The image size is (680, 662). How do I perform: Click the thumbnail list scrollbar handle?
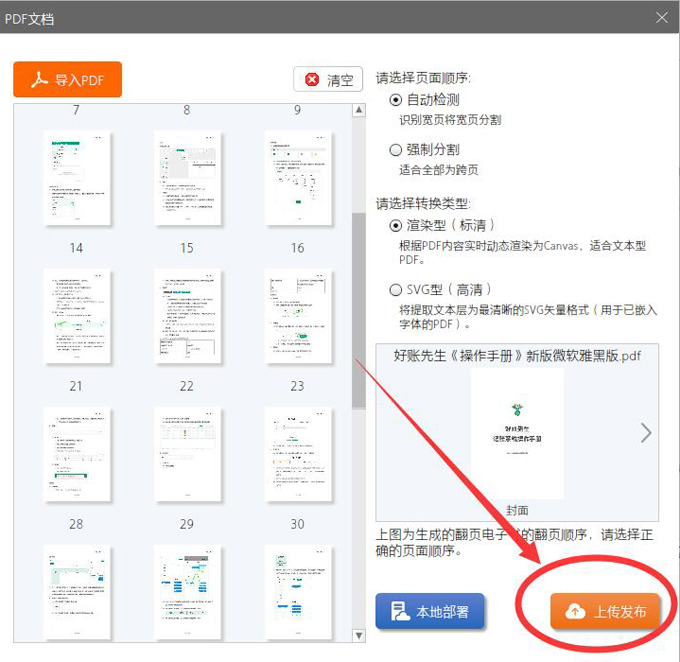coord(358,300)
